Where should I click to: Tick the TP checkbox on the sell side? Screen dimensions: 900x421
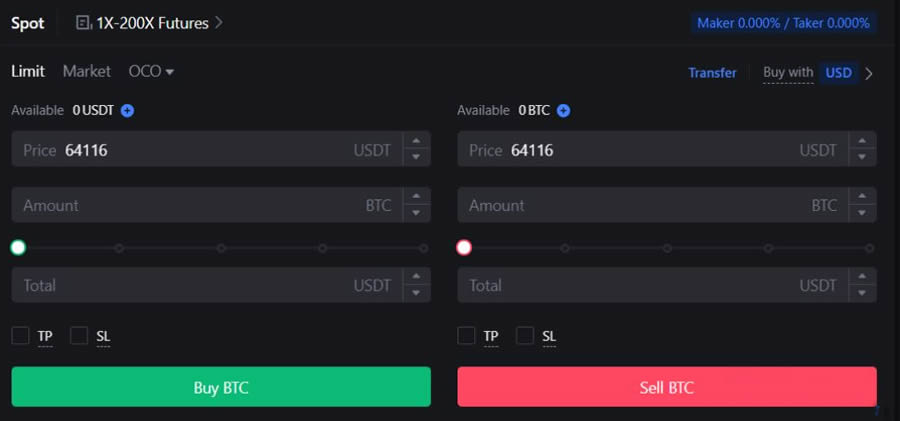click(466, 336)
